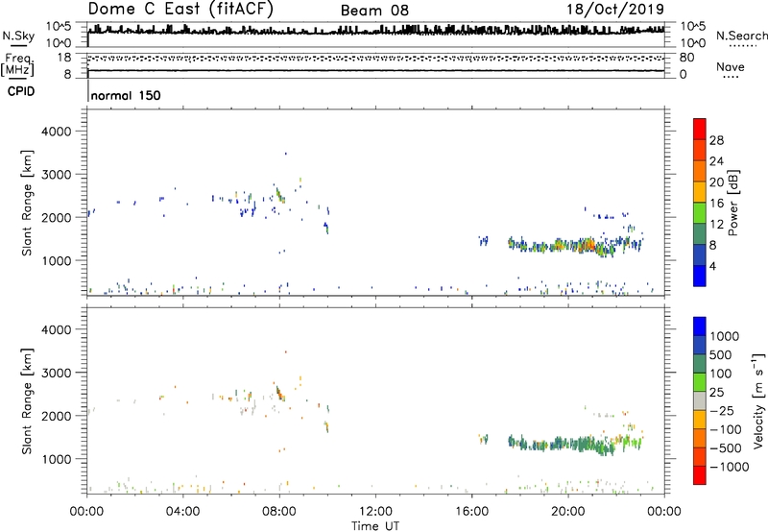Click the '10^5' left tick of N.Sky panel
This screenshot has height=532, width=768.
coord(59,26)
